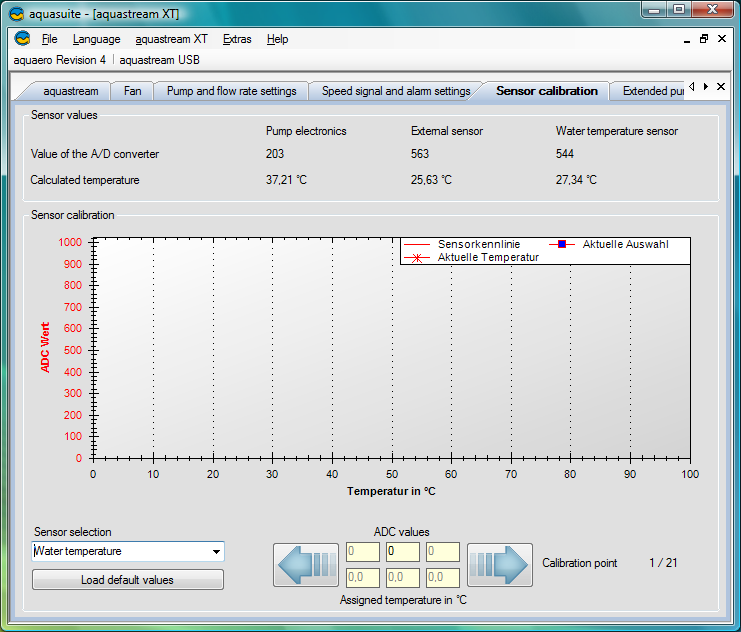Image resolution: width=741 pixels, height=632 pixels.
Task: Click the ADC Wert axis label
Action: pyautogui.click(x=45, y=347)
